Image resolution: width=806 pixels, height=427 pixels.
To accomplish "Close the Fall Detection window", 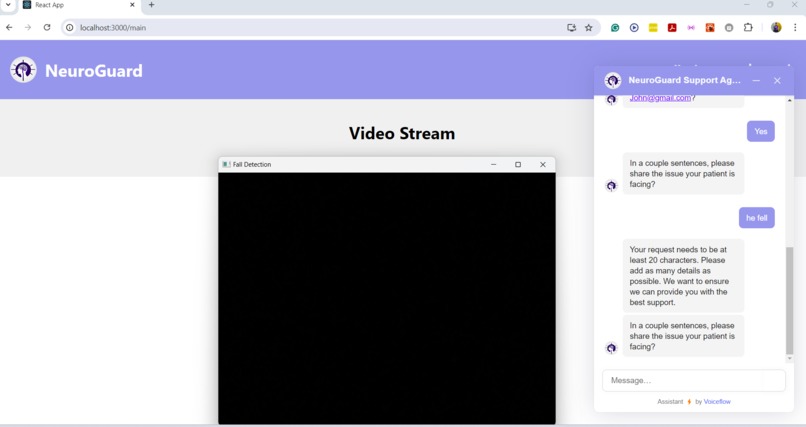I will [543, 164].
